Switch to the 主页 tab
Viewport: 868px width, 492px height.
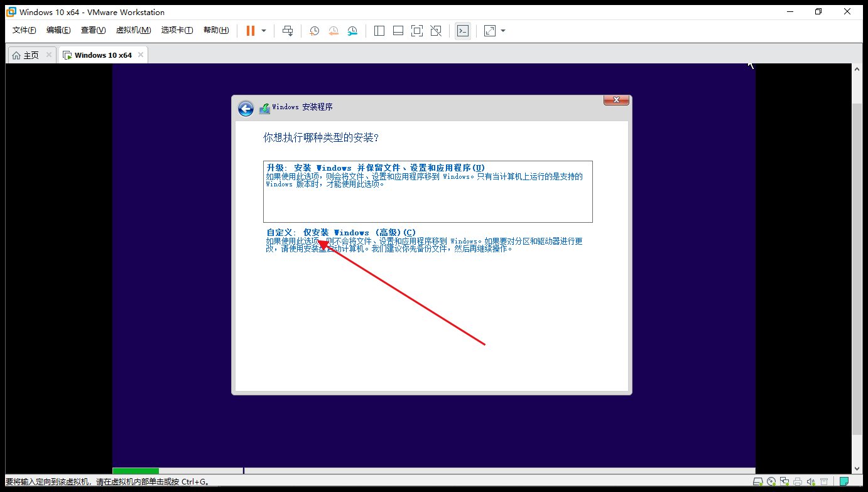tap(31, 55)
